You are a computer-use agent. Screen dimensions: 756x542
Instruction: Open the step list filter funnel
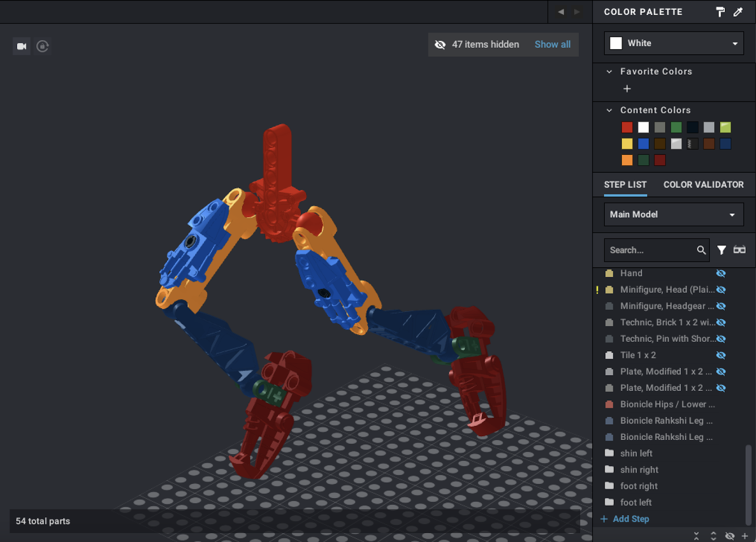coord(722,250)
